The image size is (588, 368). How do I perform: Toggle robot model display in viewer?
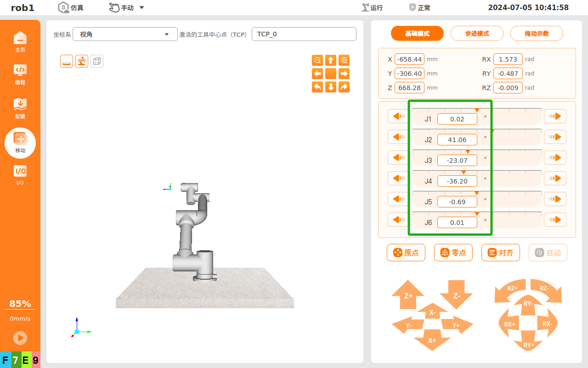pos(82,61)
